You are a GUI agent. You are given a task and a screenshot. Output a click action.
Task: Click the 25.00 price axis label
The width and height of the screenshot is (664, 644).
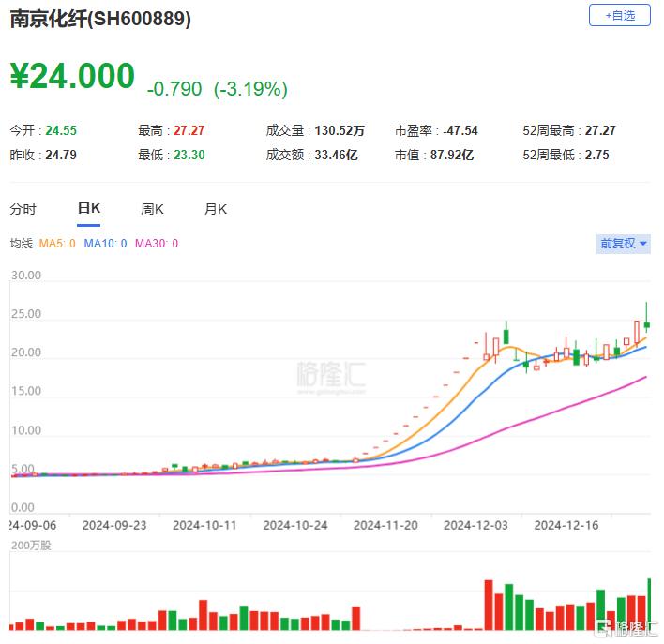[x=26, y=314]
